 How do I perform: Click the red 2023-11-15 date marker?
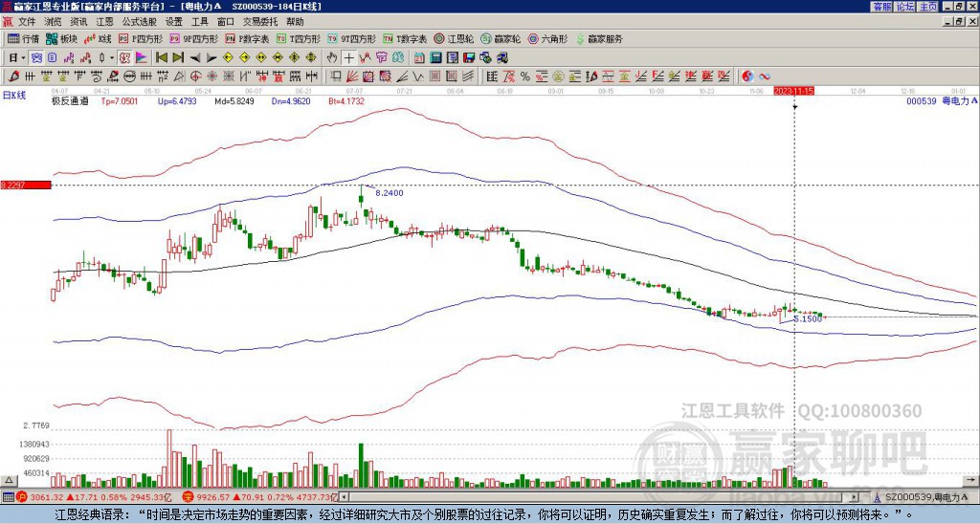pos(793,91)
